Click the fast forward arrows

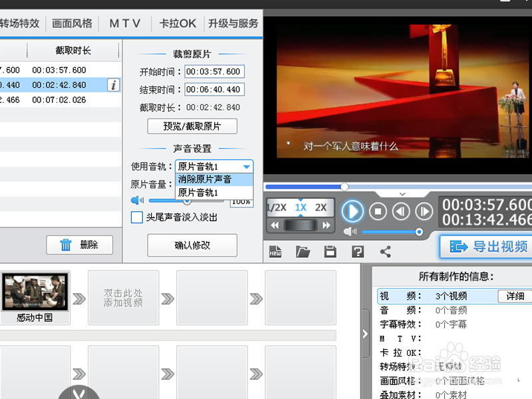pyautogui.click(x=327, y=225)
